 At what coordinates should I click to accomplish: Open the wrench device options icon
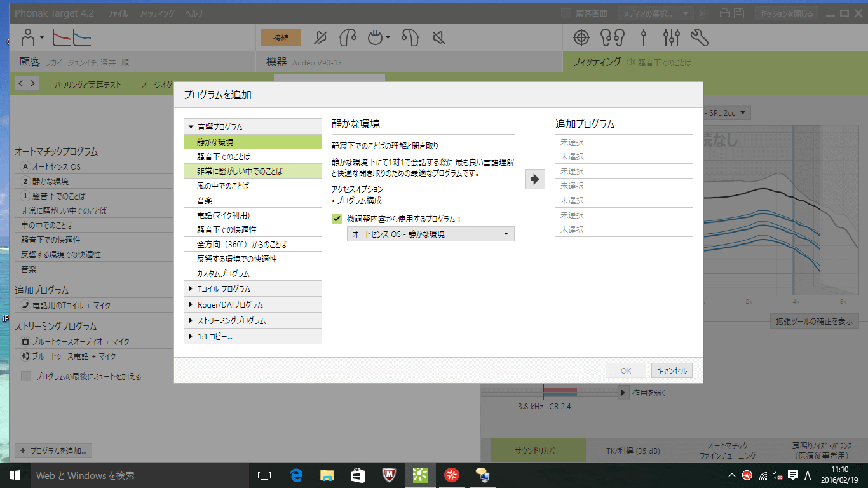pos(699,38)
